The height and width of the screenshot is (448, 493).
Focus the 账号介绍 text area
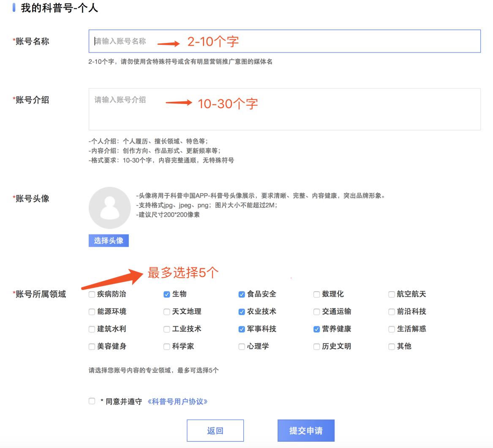coord(285,109)
